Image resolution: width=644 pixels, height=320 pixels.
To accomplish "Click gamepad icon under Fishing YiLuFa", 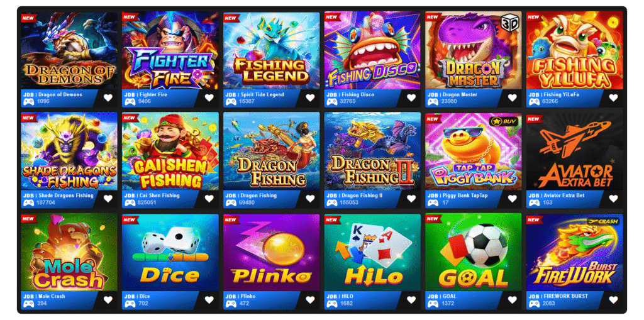I will coord(534,101).
